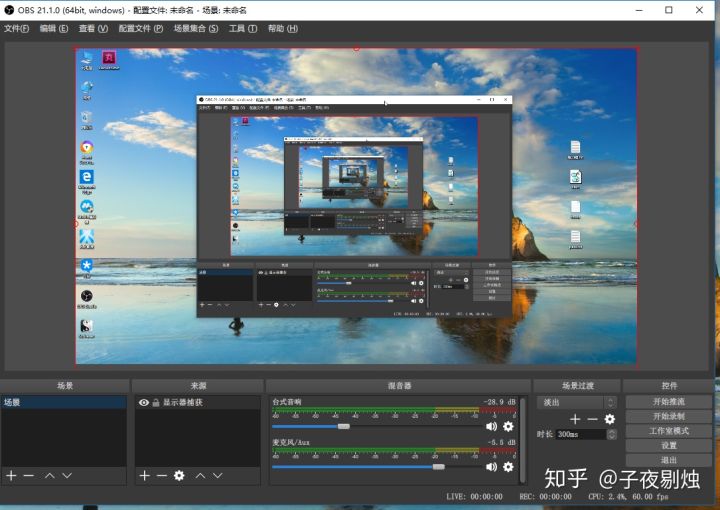The height and width of the screenshot is (510, 720).
Task: Open transition properties gear icon
Action: point(609,419)
